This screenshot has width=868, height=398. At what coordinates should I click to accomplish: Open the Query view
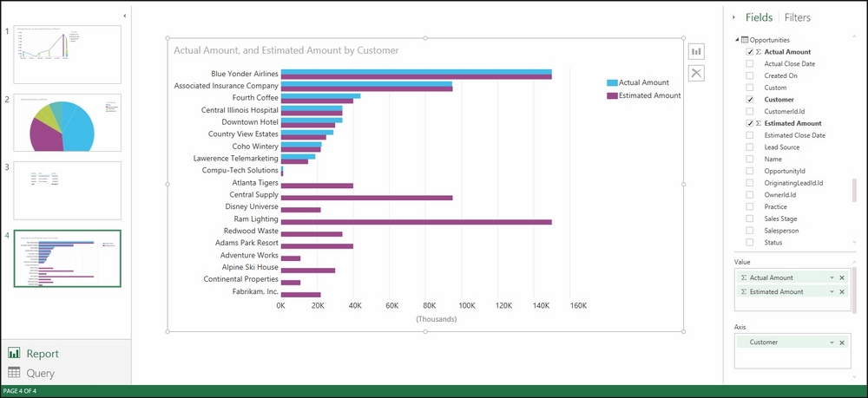coord(41,373)
